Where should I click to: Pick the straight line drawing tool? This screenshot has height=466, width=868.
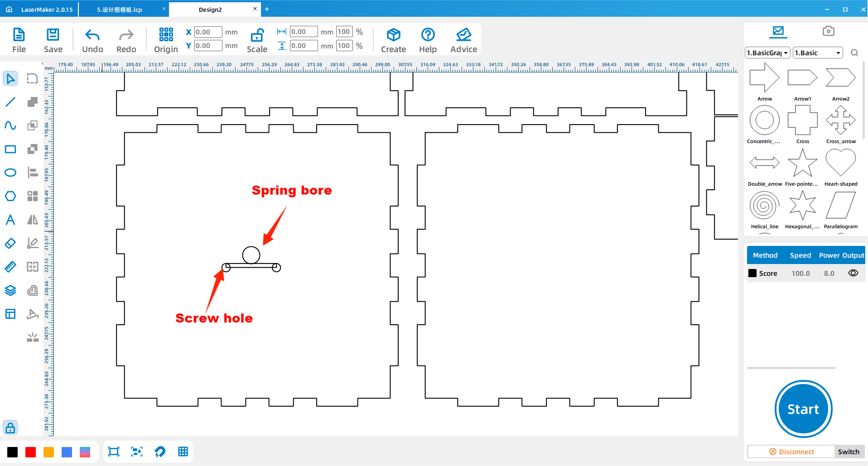pyautogui.click(x=10, y=102)
